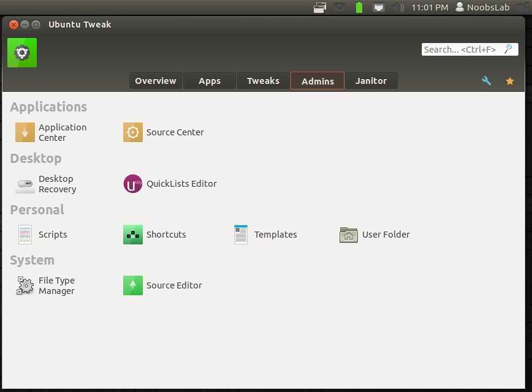Click the "Desktop Recovery" label
The height and width of the screenshot is (392, 532).
click(x=58, y=184)
